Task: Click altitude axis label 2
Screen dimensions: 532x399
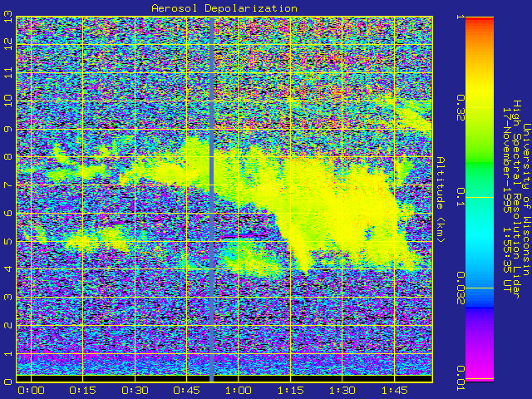Action: [8, 325]
